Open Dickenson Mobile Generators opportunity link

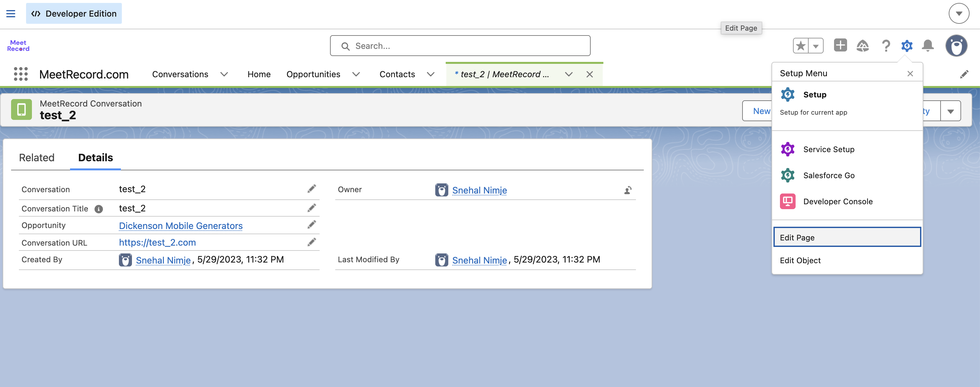pos(181,226)
